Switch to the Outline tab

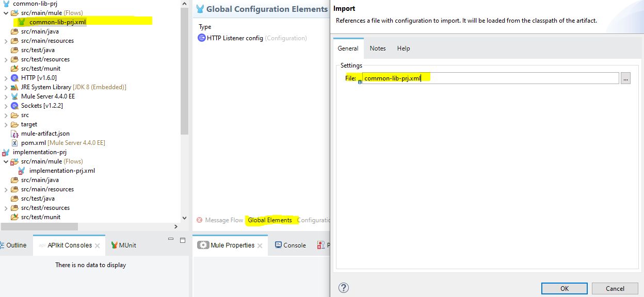[16, 245]
